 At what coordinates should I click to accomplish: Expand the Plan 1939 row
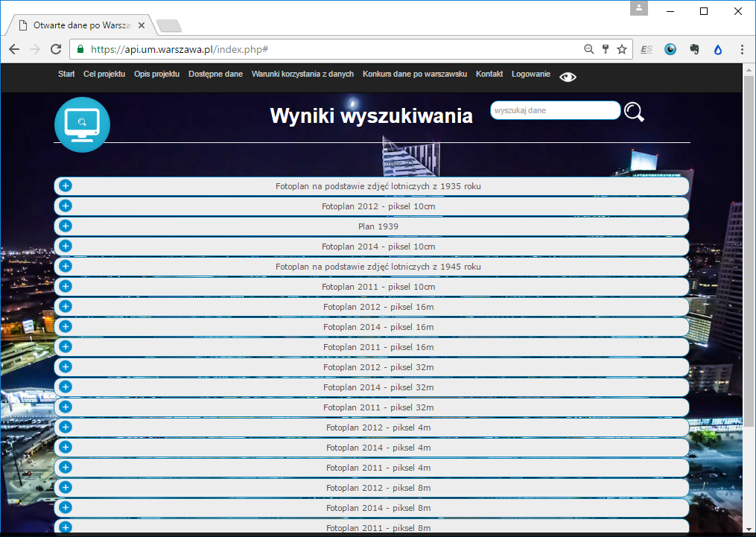pyautogui.click(x=66, y=226)
